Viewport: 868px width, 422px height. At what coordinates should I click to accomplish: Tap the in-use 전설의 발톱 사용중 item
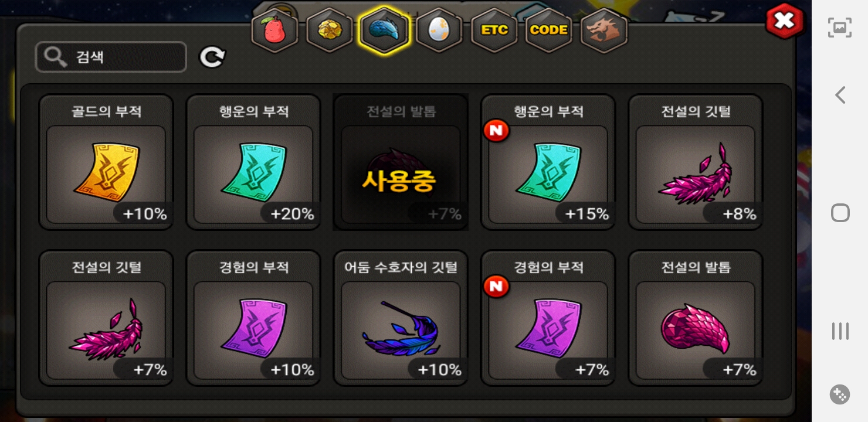401,162
